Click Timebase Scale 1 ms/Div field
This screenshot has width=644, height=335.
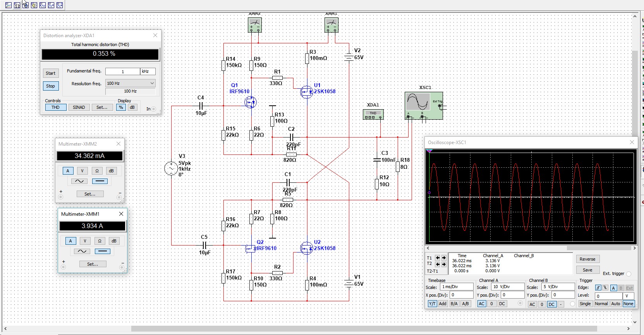[457, 287]
